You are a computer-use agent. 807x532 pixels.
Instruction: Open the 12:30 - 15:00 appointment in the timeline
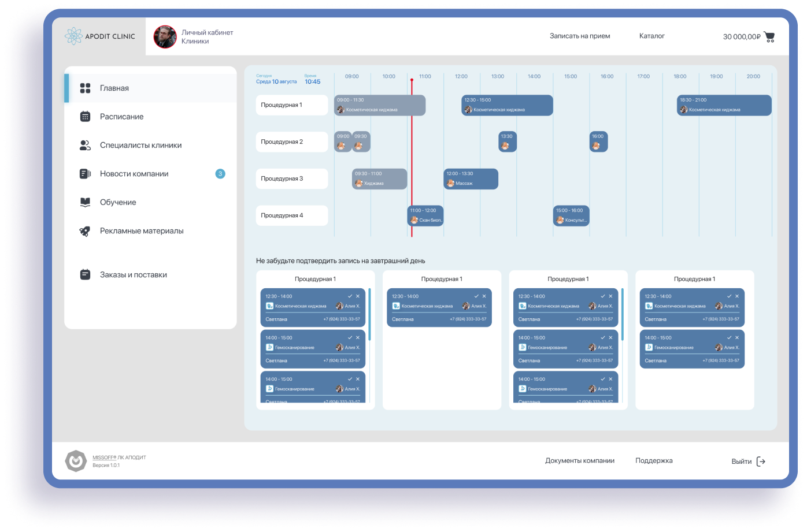click(x=507, y=105)
